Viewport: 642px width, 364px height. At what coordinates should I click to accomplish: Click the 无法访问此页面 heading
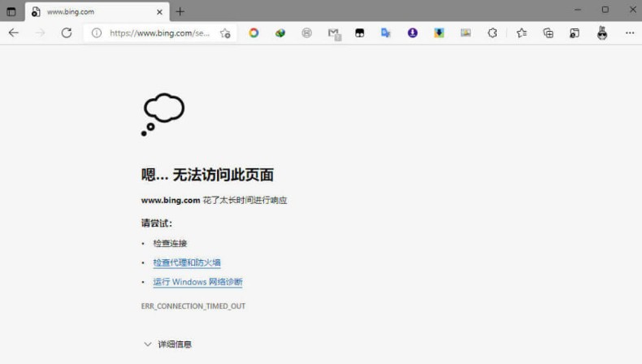tap(223, 175)
